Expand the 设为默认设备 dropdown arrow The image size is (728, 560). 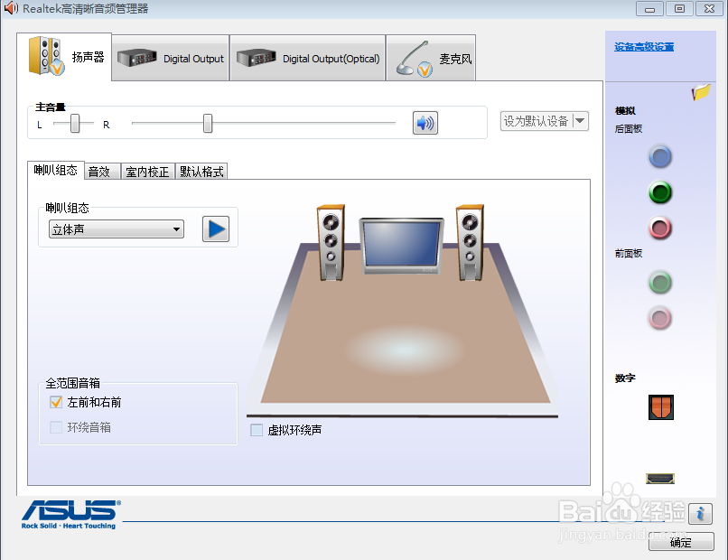pos(581,121)
